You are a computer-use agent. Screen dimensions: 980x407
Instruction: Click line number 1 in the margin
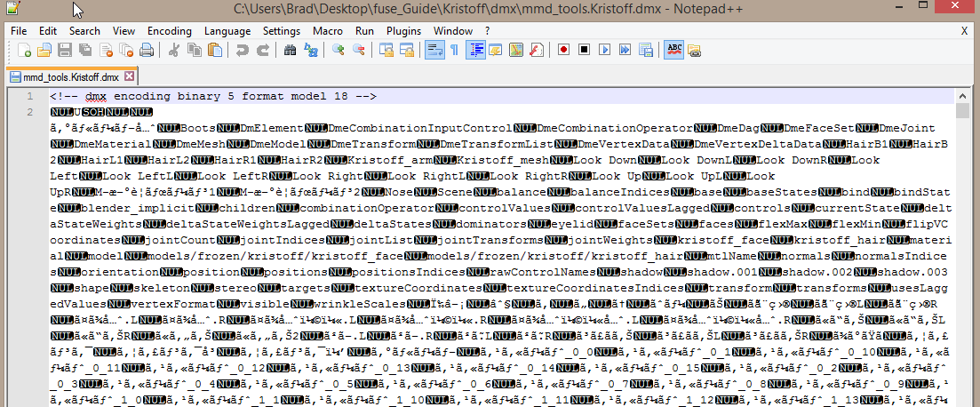tap(29, 96)
